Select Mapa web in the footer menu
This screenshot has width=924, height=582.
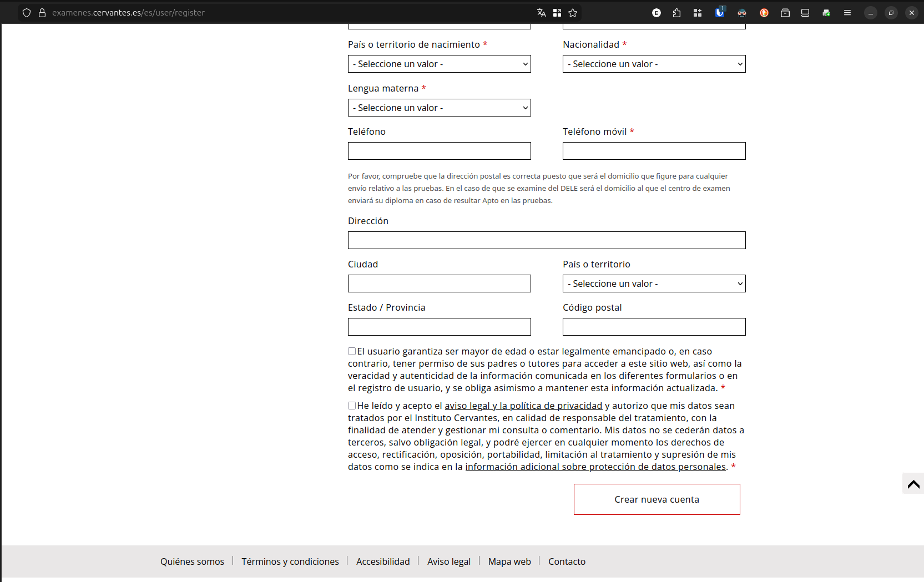click(509, 561)
